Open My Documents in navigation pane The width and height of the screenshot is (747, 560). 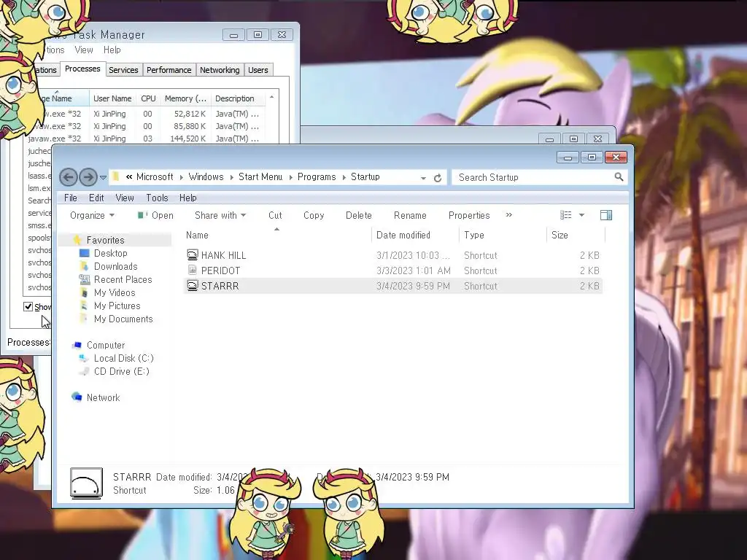pos(123,319)
